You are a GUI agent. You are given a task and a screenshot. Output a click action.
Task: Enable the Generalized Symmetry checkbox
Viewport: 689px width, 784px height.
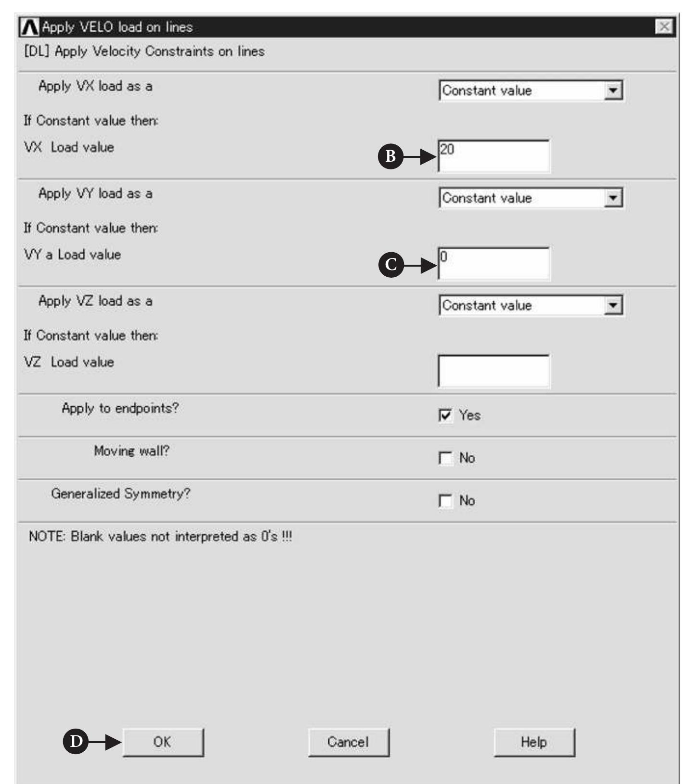[x=446, y=501]
